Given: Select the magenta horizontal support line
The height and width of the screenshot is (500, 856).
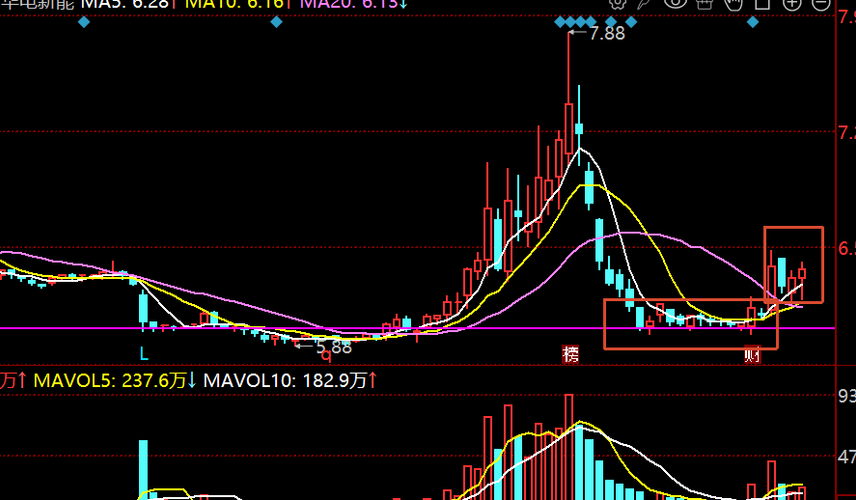Looking at the screenshot, I should (x=418, y=328).
